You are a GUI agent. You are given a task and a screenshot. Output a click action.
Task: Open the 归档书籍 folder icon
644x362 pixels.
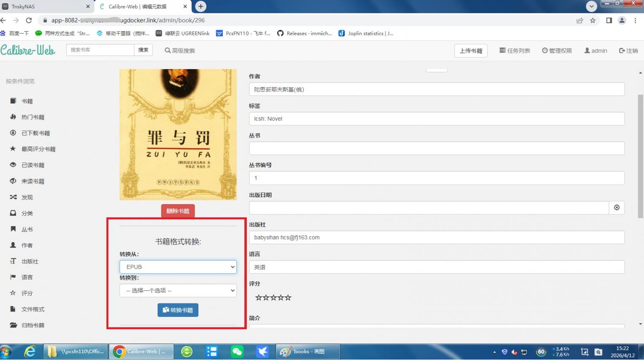point(13,325)
